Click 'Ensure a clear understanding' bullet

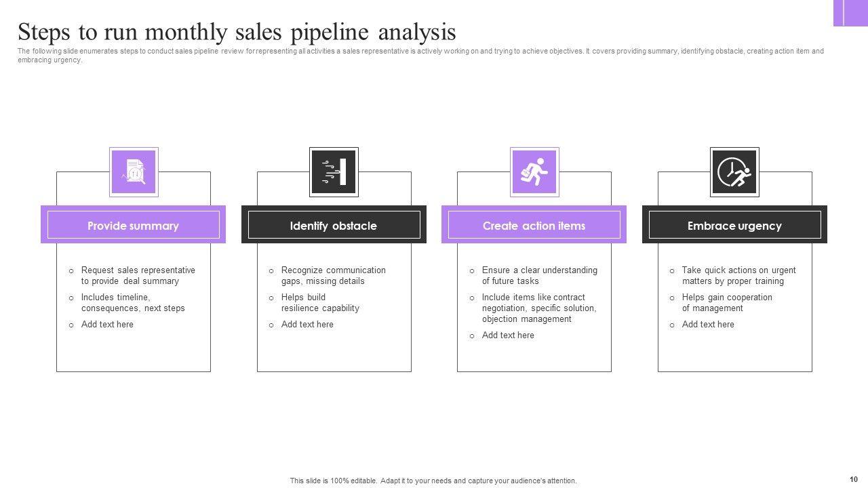click(539, 275)
